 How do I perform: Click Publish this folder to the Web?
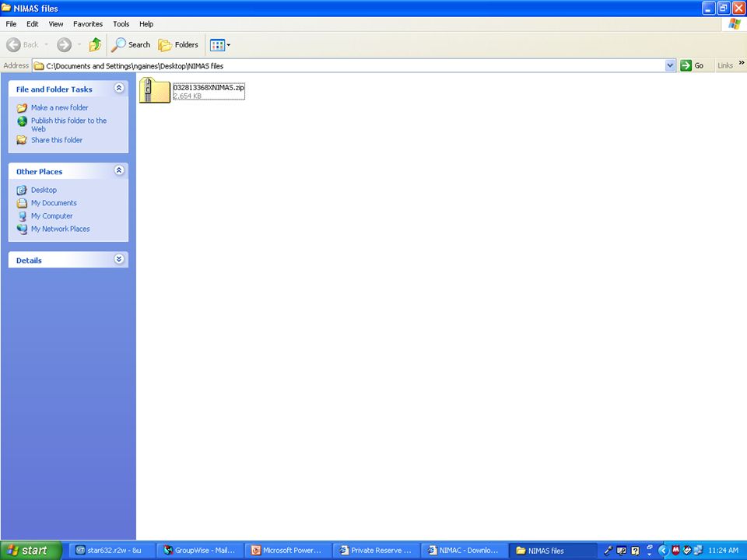[69, 124]
